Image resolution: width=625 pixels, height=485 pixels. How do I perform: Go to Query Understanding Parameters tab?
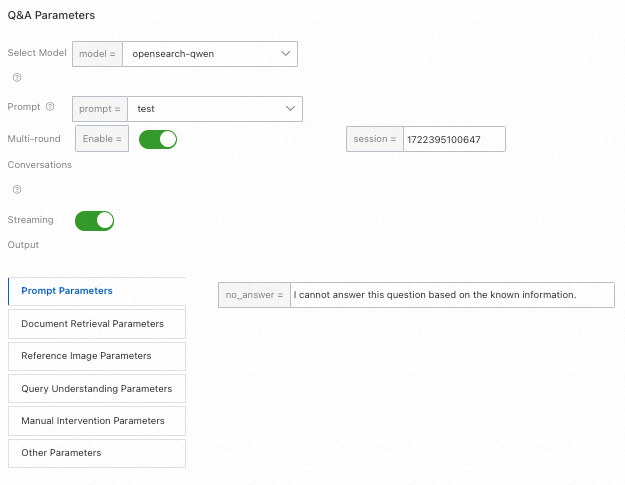(96, 389)
